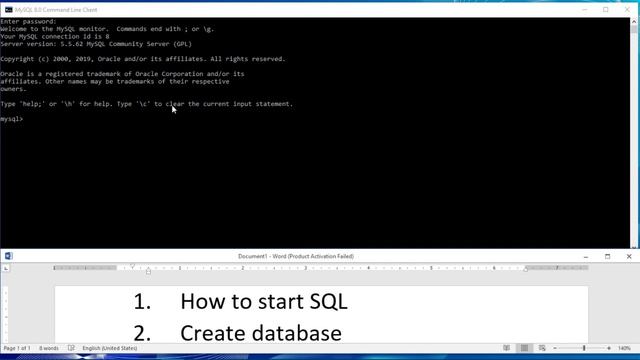Select Print Layout view in Word

point(524,348)
